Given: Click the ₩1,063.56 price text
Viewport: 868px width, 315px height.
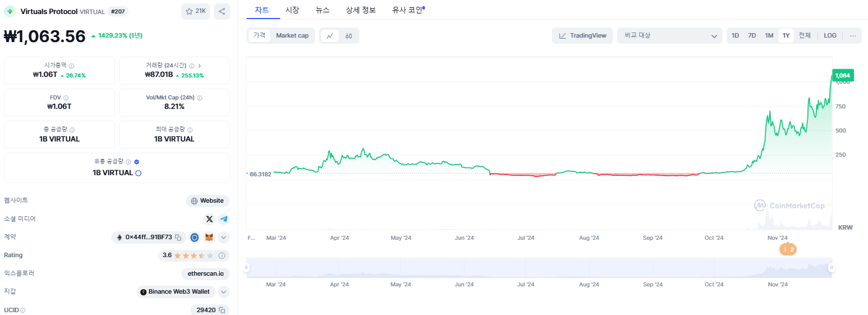Looking at the screenshot, I should click(45, 36).
